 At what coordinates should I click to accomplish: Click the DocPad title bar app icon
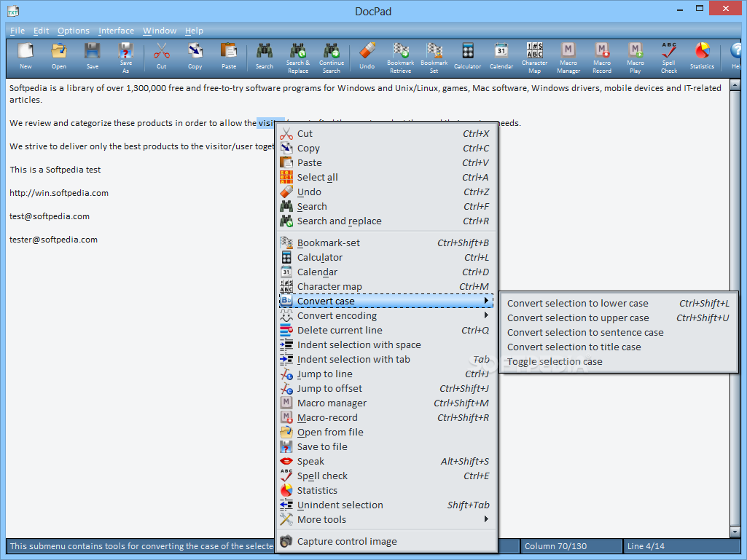point(13,11)
